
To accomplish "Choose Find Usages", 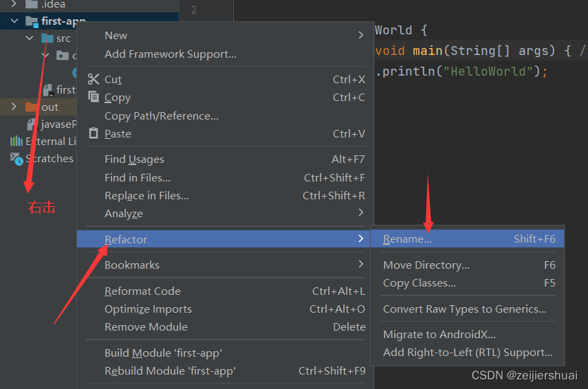I will tap(225, 159).
